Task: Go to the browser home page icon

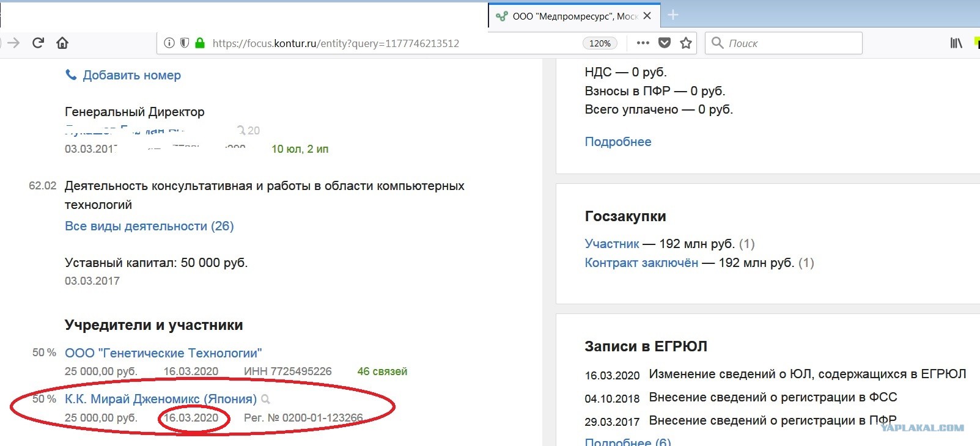Action: [x=62, y=43]
